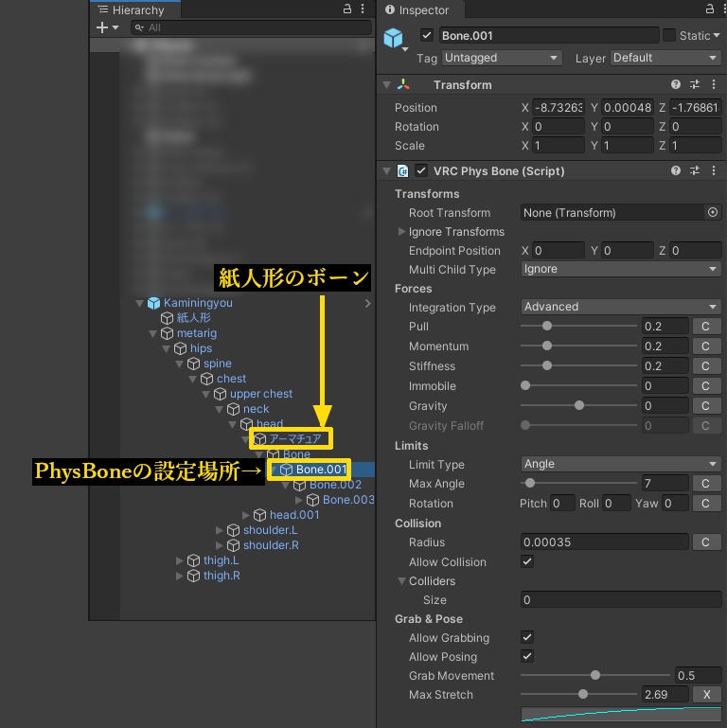
Task: Open Limit Type dropdown
Action: click(621, 464)
